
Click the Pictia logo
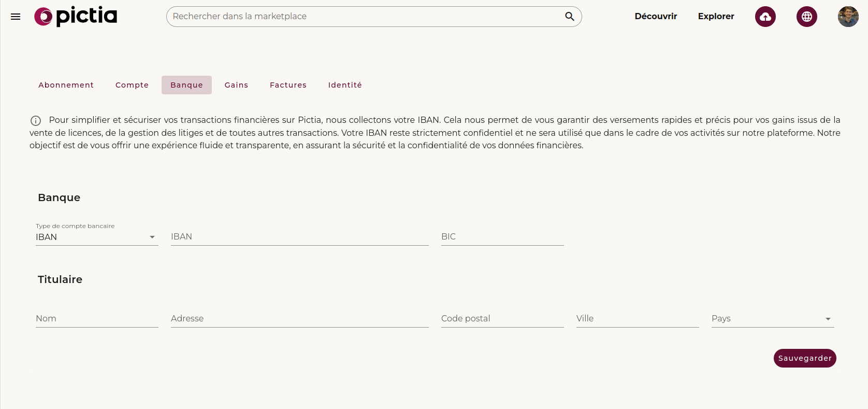[x=76, y=17]
